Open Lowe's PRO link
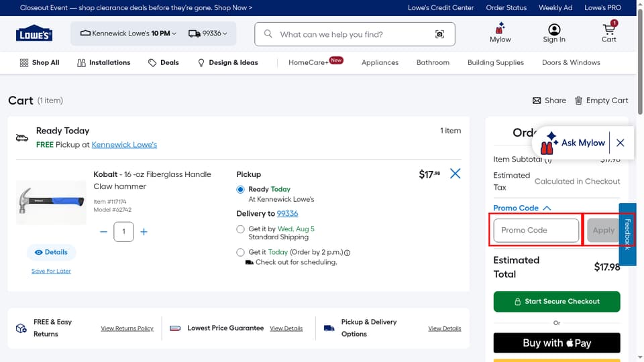 tap(602, 8)
